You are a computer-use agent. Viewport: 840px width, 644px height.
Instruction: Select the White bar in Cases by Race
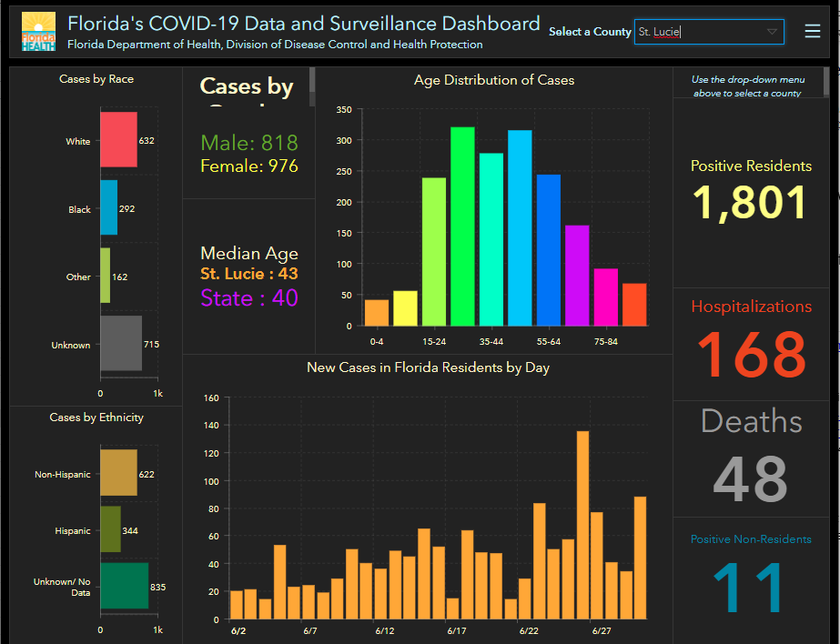118,139
